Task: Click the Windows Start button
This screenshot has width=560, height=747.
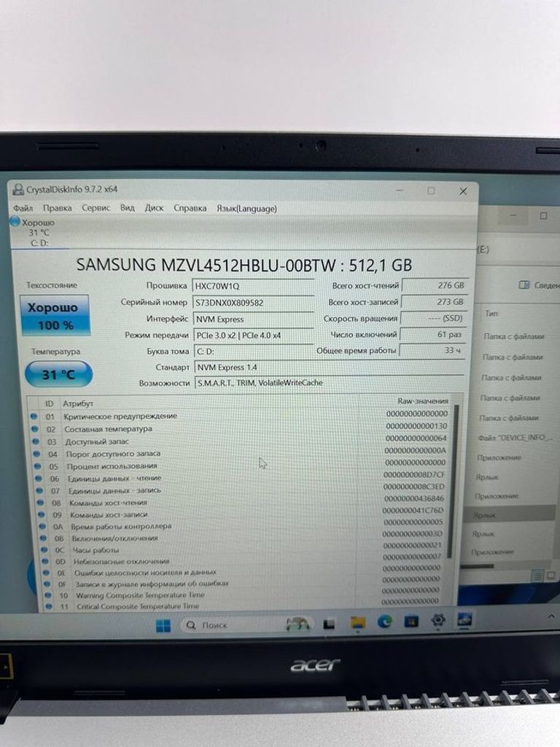Action: coord(163,625)
